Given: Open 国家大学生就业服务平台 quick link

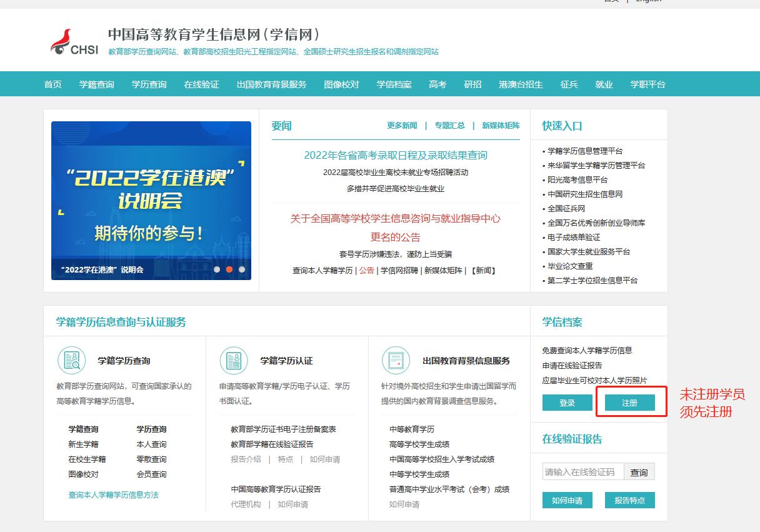Looking at the screenshot, I should [x=589, y=252].
